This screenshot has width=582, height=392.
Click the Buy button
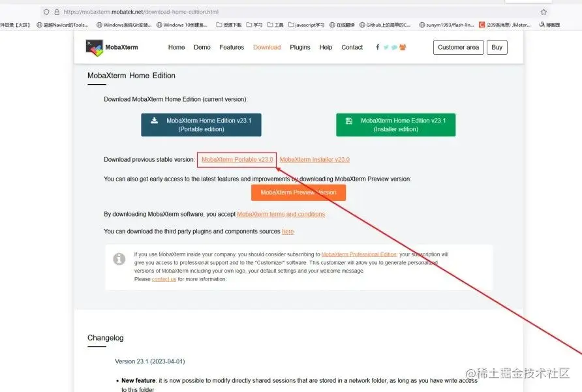pos(497,48)
